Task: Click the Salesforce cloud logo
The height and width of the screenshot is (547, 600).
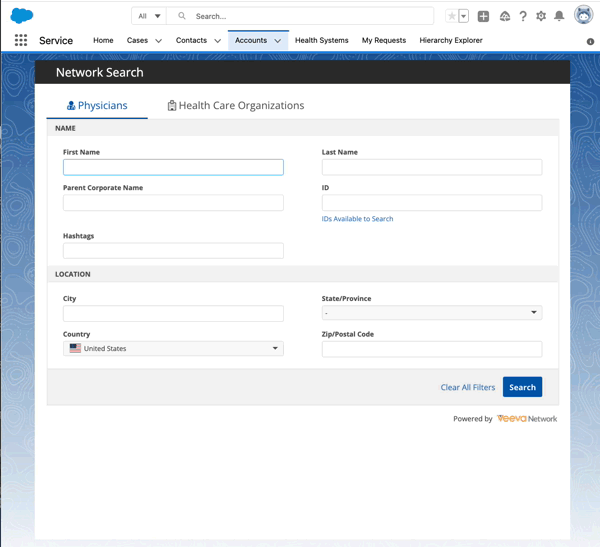Action: (x=21, y=15)
